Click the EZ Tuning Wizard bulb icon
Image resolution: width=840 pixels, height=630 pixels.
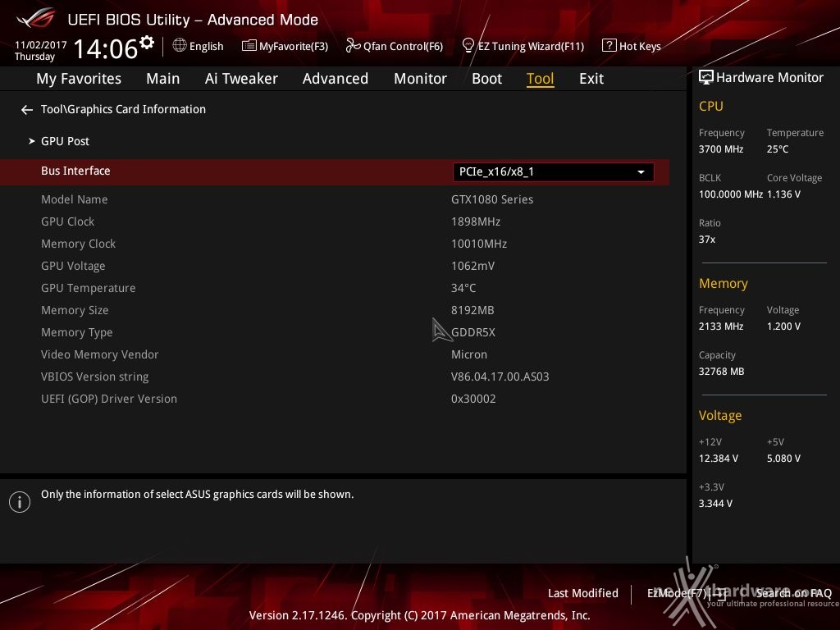click(468, 46)
